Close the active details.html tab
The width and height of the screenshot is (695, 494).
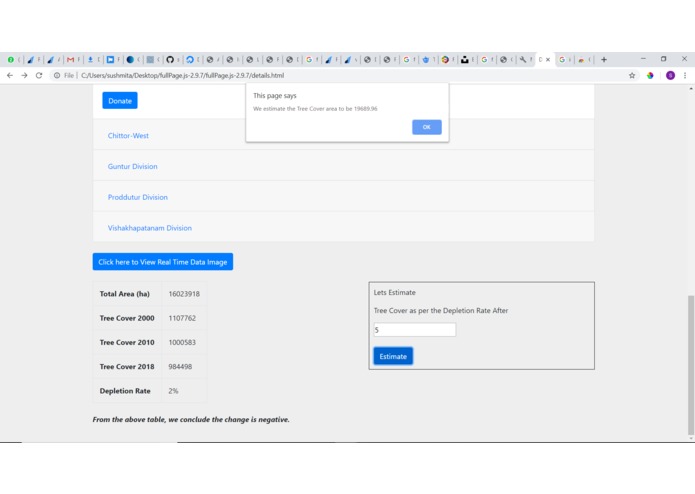tap(548, 59)
